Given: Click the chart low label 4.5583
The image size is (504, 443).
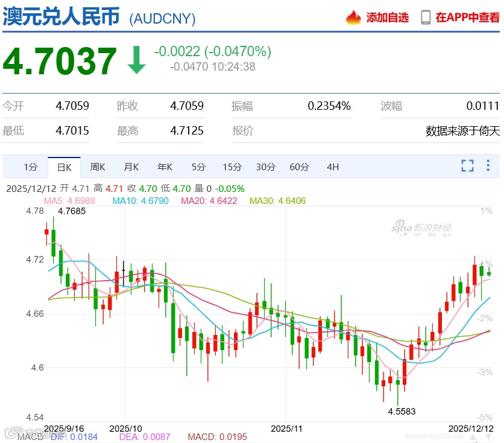Looking at the screenshot, I should coord(402,412).
